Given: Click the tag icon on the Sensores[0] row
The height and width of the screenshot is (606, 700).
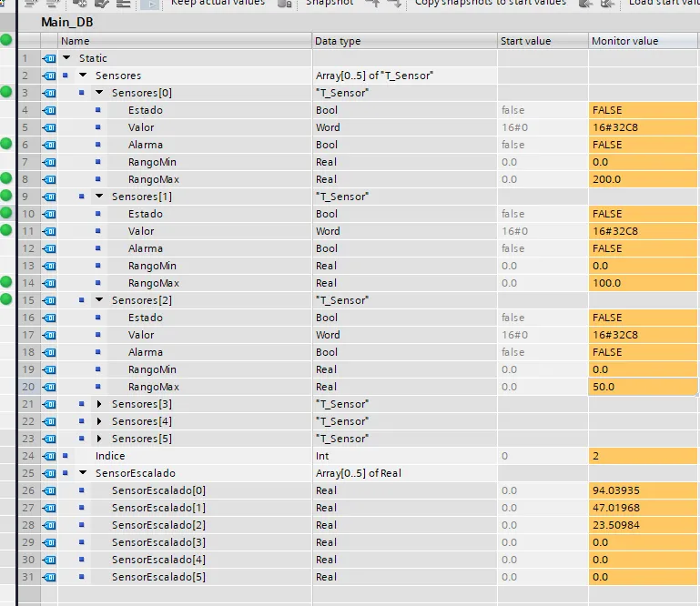Looking at the screenshot, I should 49,93.
